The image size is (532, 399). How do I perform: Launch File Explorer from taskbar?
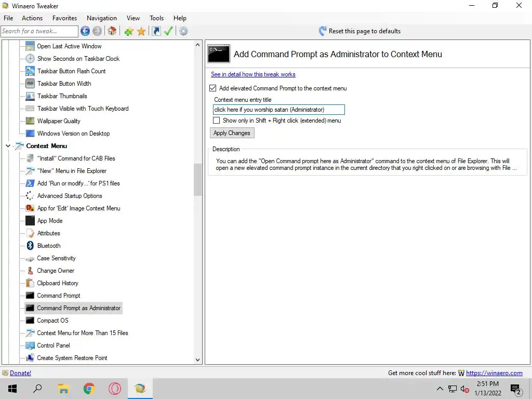pos(63,389)
